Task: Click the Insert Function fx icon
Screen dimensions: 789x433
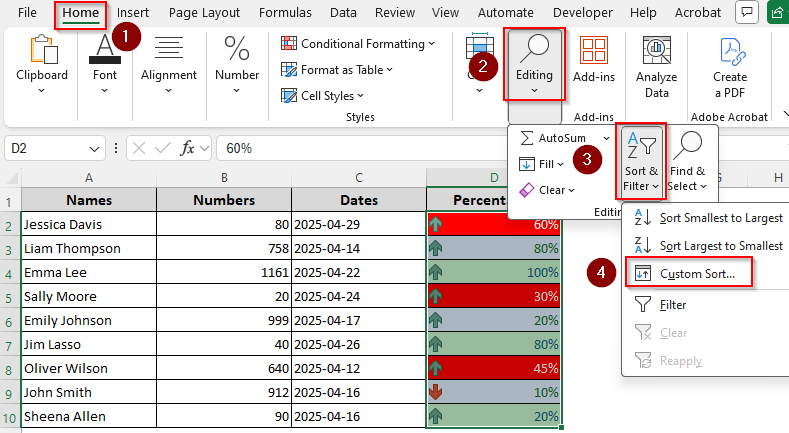Action: pos(188,148)
